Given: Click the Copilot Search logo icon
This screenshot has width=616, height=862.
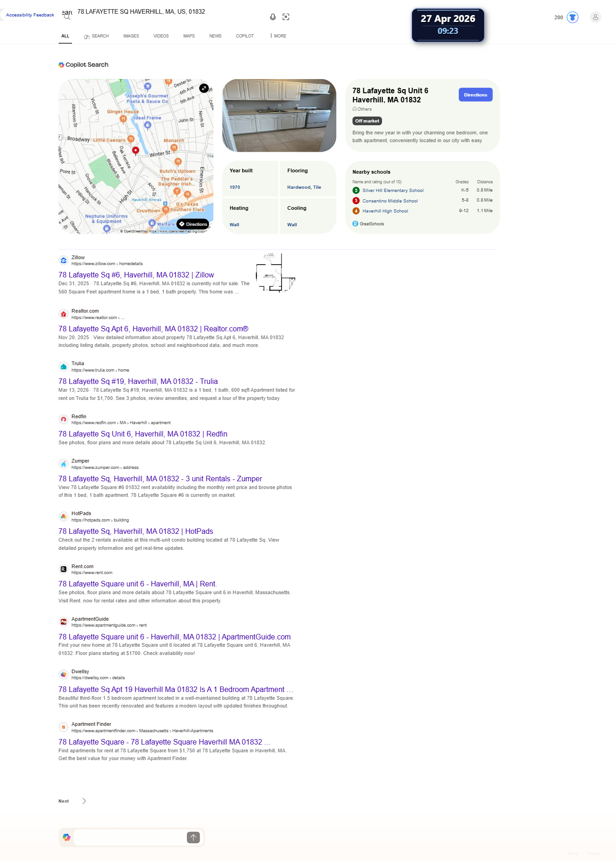Looking at the screenshot, I should pyautogui.click(x=61, y=65).
